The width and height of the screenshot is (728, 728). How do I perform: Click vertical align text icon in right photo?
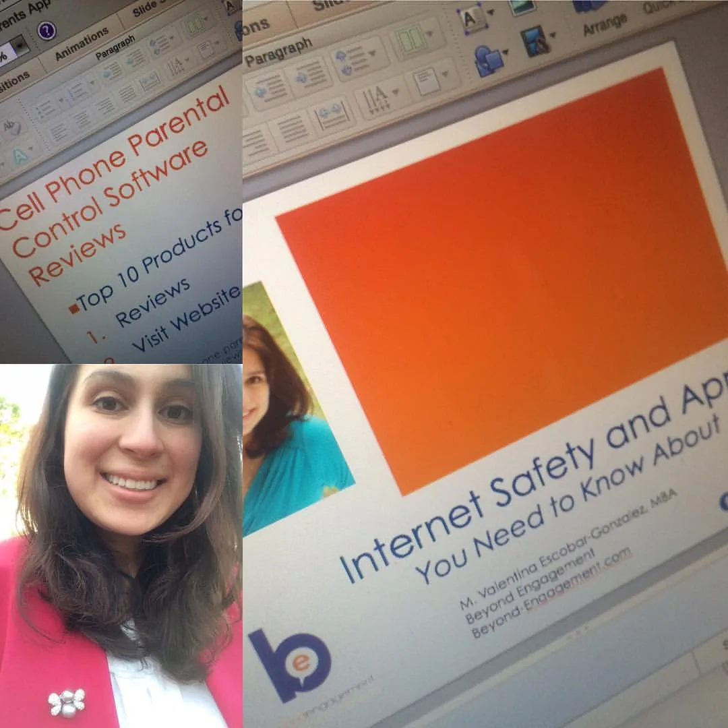point(425,82)
